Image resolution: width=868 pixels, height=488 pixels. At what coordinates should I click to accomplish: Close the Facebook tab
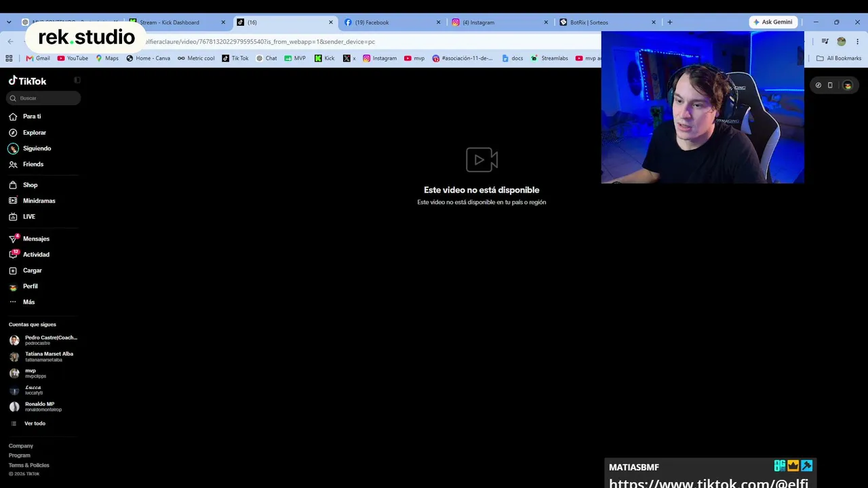pyautogui.click(x=438, y=22)
